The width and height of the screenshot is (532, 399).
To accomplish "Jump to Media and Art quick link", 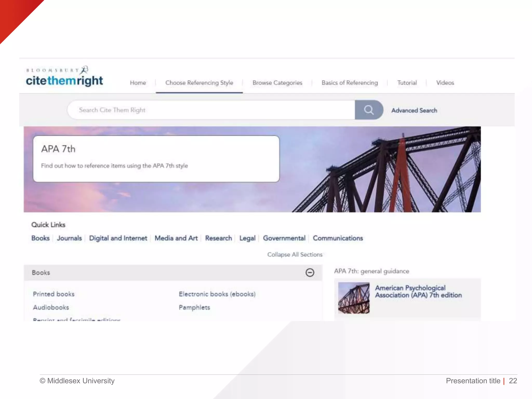I will tap(176, 238).
